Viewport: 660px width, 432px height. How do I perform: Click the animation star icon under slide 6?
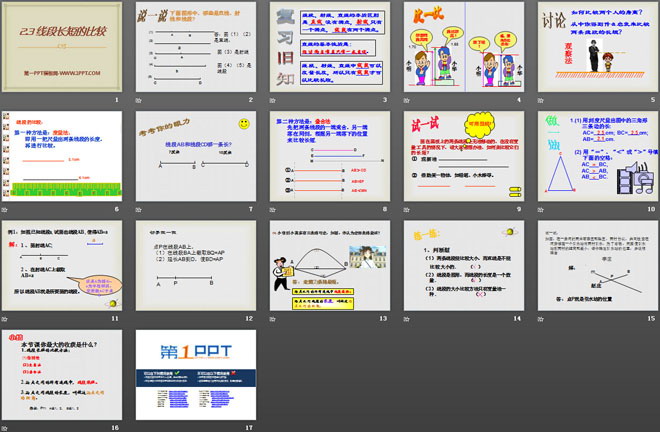[5, 209]
